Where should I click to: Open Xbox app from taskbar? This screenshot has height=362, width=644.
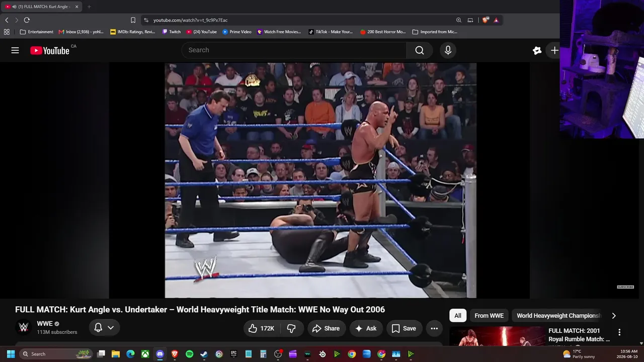(x=145, y=354)
